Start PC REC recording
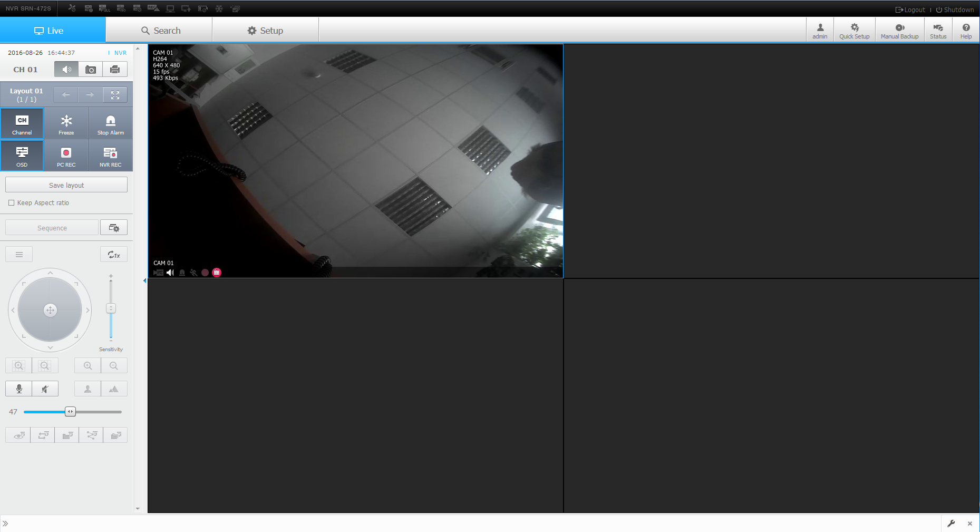This screenshot has height=532, width=980. 66,156
